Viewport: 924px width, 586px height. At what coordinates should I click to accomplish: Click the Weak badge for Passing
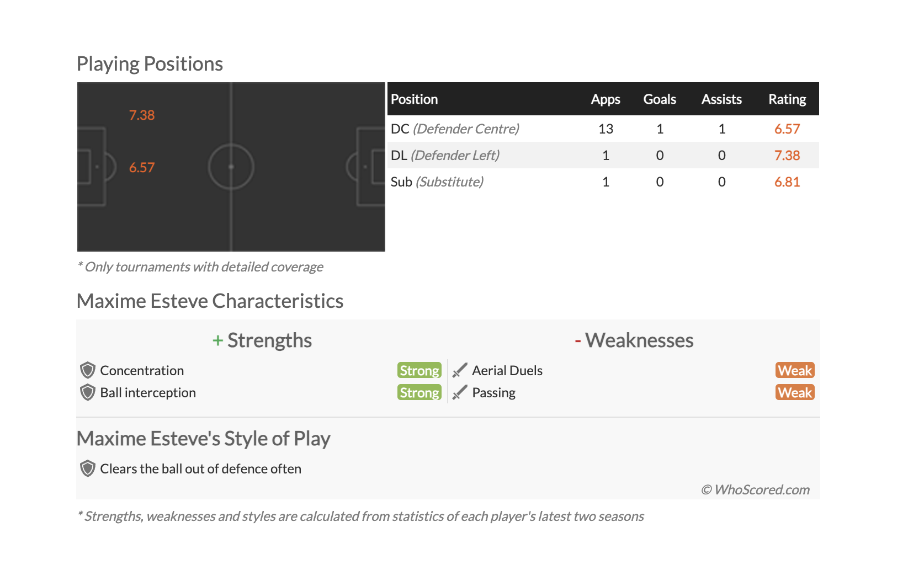[795, 392]
